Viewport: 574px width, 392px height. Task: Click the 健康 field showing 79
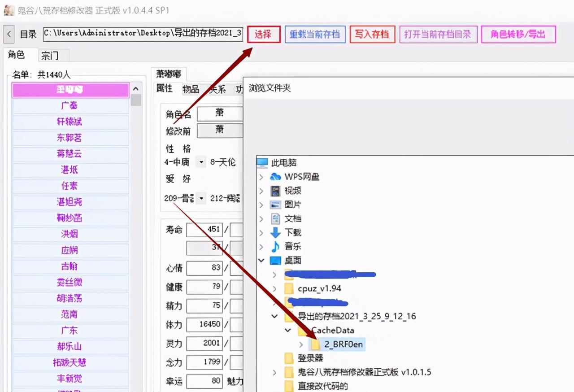click(x=204, y=287)
